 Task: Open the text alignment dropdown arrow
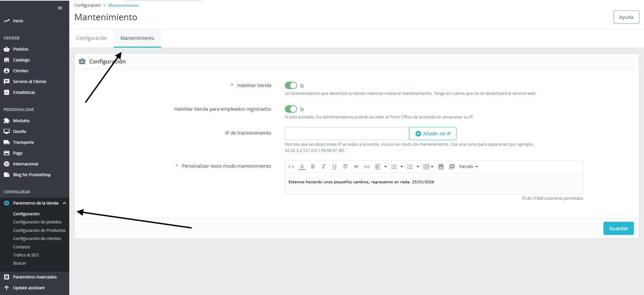(386, 167)
